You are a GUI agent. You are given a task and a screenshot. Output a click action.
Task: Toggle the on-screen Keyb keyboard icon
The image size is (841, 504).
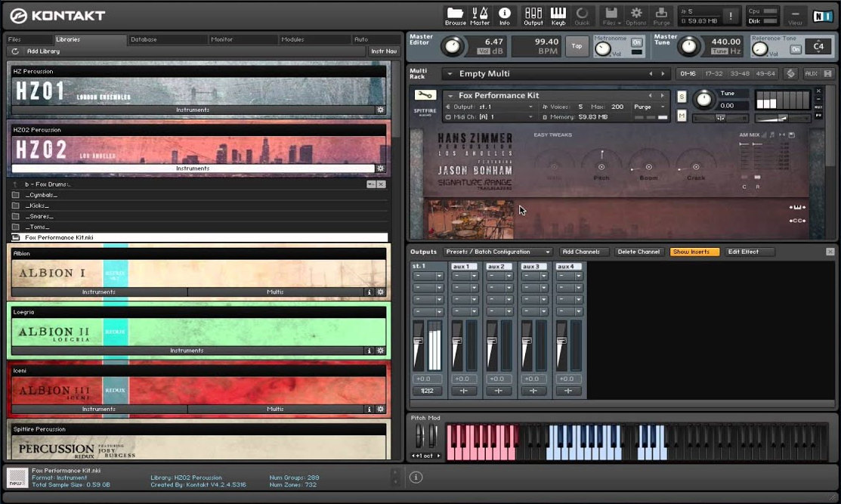(558, 16)
